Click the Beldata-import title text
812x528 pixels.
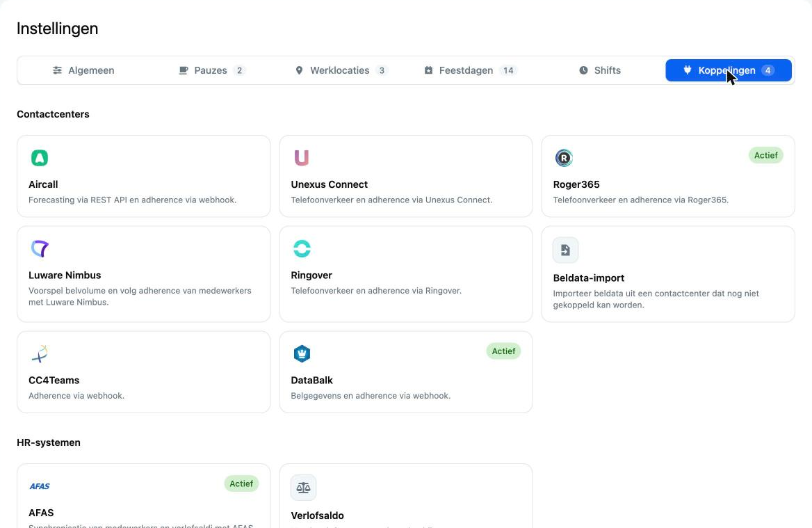coord(589,278)
